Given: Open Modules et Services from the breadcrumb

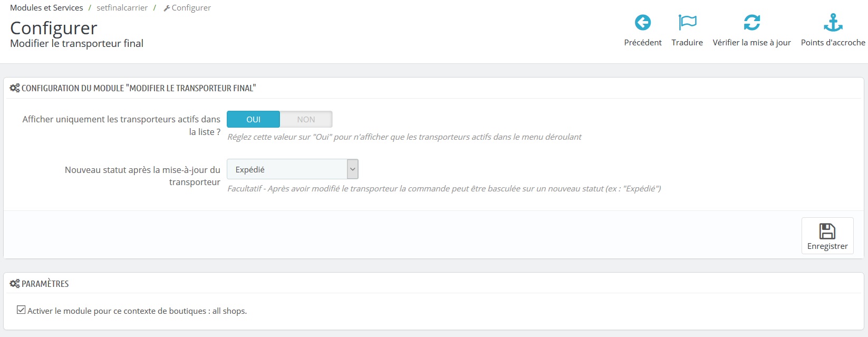Looking at the screenshot, I should click(x=46, y=7).
